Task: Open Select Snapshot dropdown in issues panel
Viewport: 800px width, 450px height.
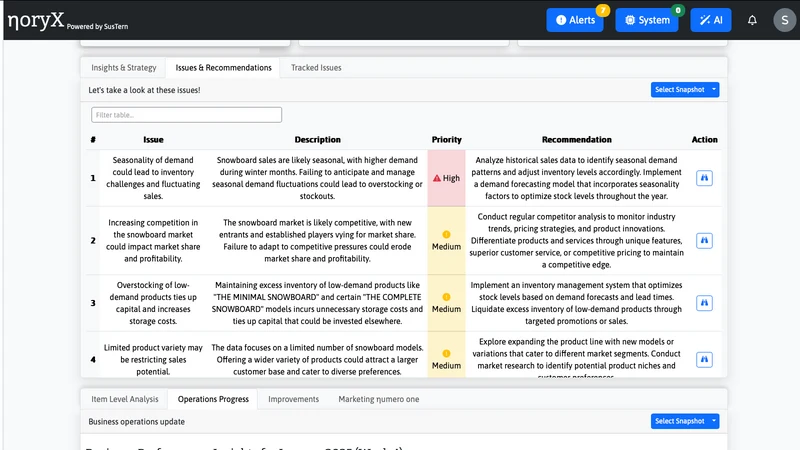Action: (685, 90)
